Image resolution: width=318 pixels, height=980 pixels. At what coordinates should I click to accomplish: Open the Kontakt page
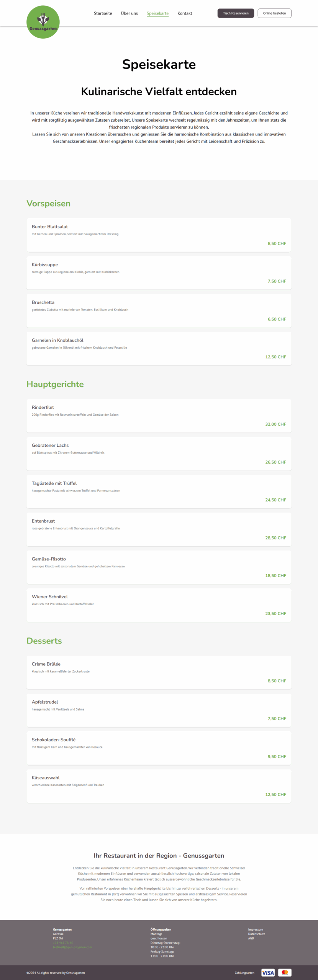pos(185,13)
